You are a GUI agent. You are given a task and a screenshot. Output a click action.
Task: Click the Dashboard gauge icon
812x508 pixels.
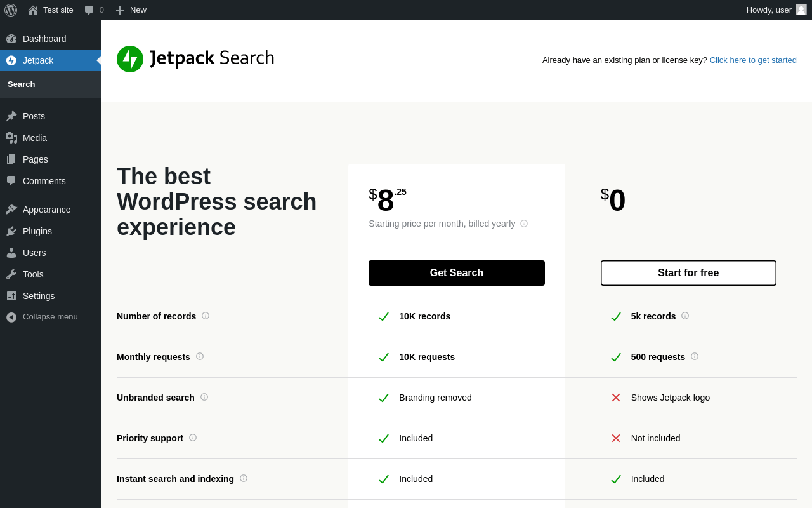point(11,39)
